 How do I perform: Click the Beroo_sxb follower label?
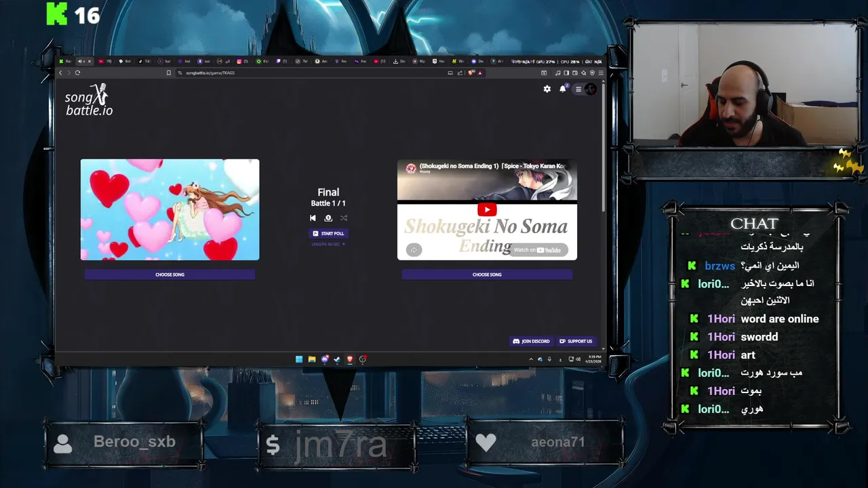click(134, 442)
